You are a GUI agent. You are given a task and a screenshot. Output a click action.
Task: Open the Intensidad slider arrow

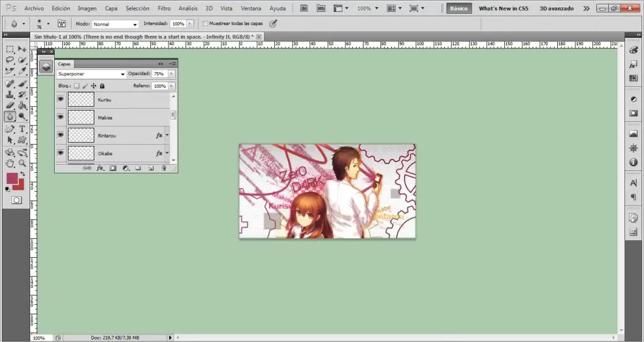tap(190, 24)
